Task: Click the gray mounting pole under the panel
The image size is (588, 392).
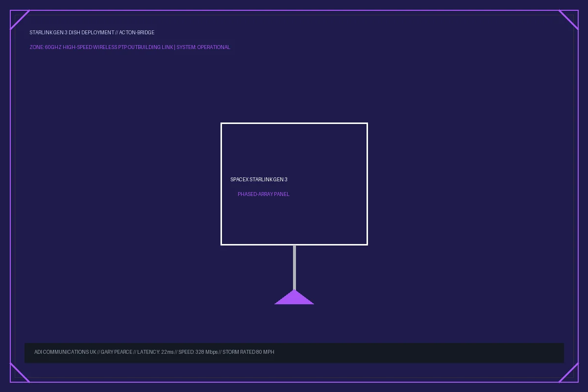Action: coord(294,268)
